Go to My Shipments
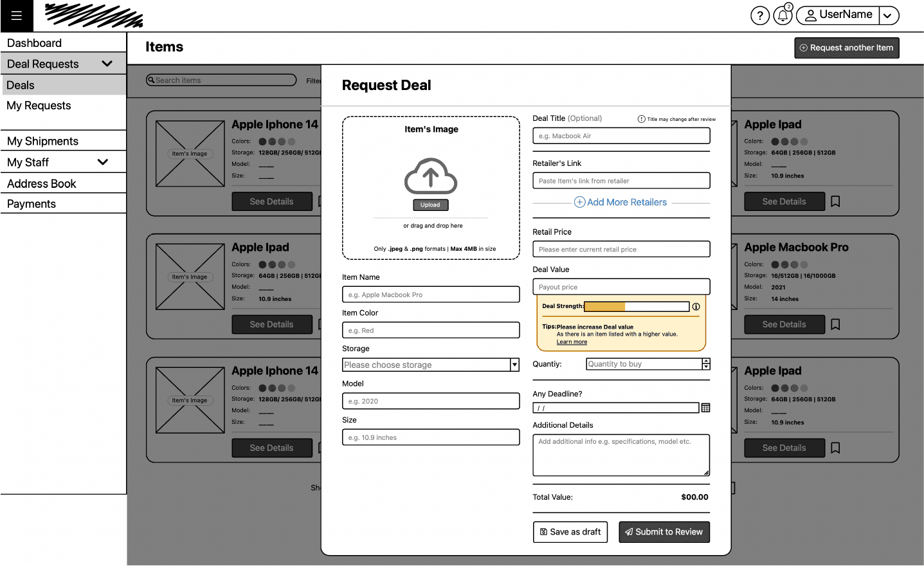 point(42,141)
